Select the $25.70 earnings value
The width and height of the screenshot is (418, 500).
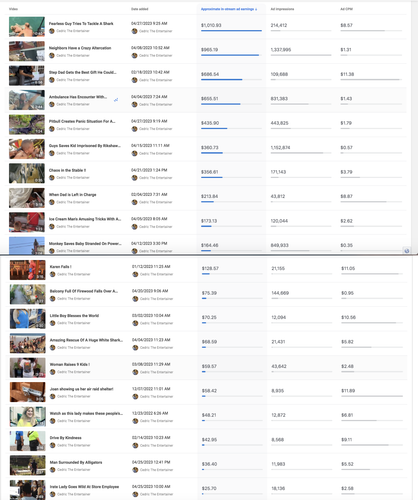[x=209, y=488]
